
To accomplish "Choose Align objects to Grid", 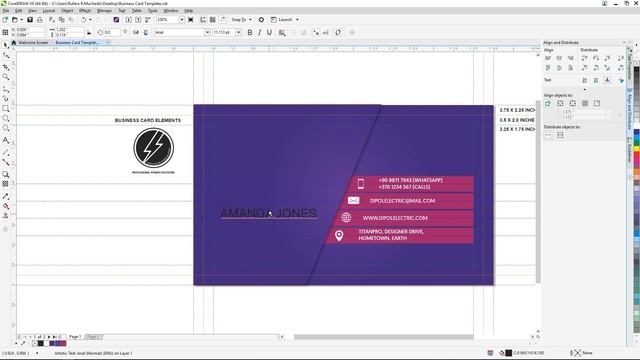I will (x=585, y=103).
